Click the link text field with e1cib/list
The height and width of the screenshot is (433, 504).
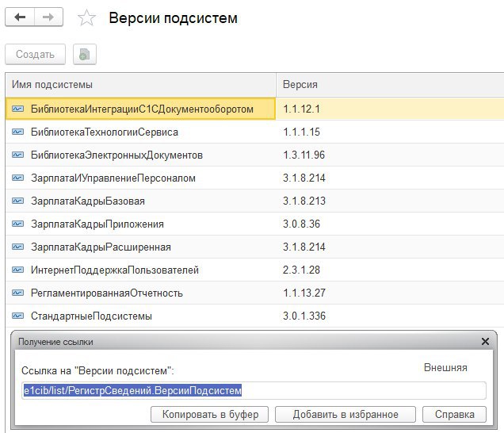pyautogui.click(x=254, y=390)
